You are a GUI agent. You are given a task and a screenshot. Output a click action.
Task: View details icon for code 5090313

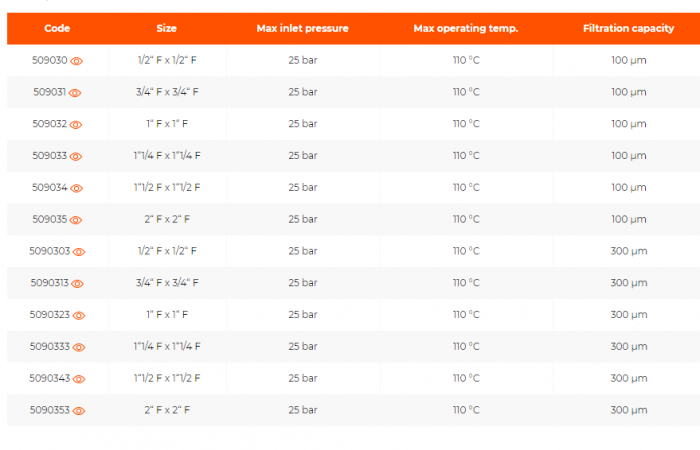(80, 284)
